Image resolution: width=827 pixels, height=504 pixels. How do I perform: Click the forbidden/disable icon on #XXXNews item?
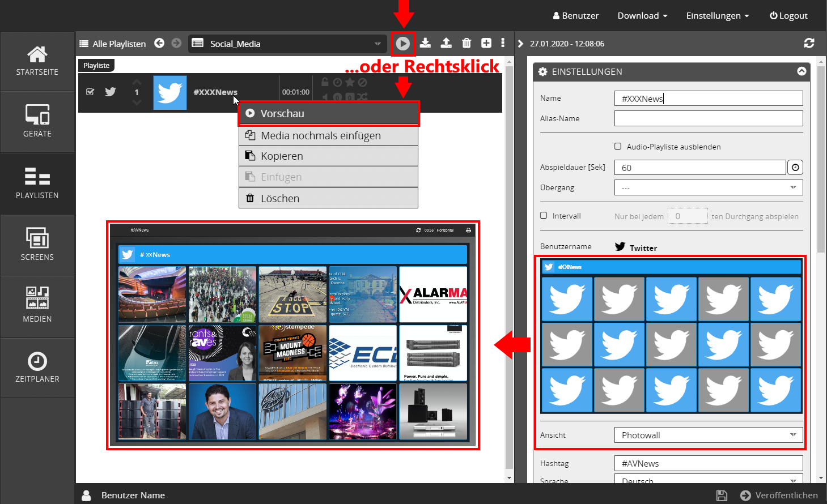[362, 82]
